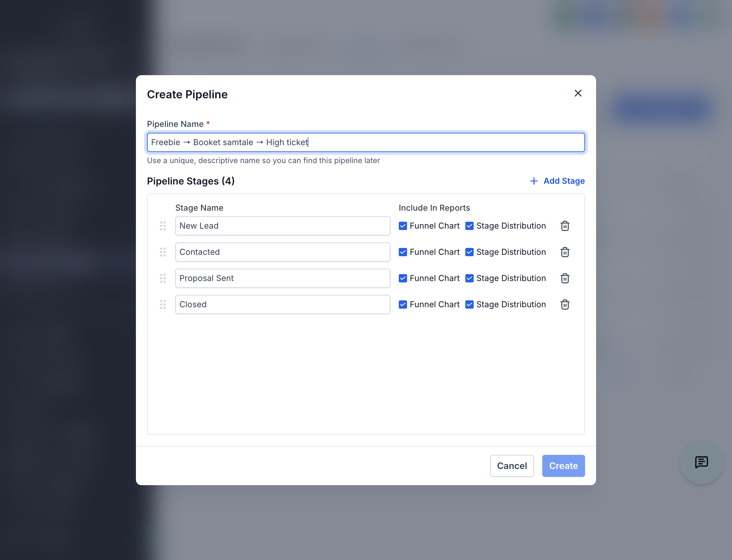Uncheck Stage Distribution for New Lead
The image size is (732, 560).
pos(469,226)
